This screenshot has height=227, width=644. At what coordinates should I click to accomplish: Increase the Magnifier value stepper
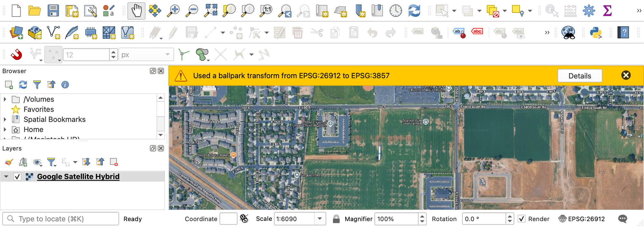pyautogui.click(x=422, y=216)
